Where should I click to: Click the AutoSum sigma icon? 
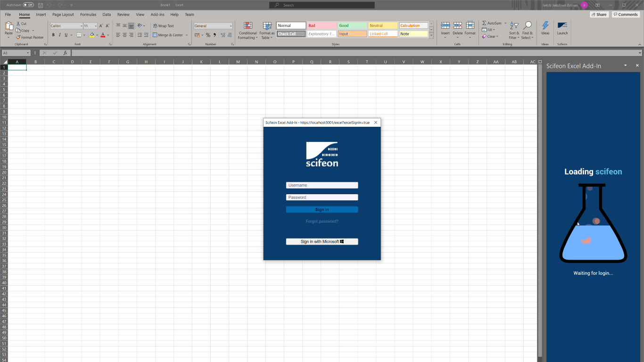coord(484,23)
